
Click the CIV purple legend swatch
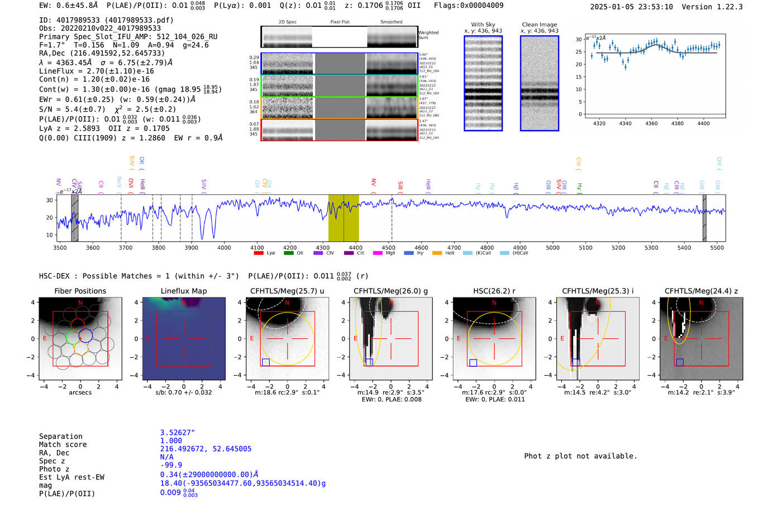click(x=318, y=253)
